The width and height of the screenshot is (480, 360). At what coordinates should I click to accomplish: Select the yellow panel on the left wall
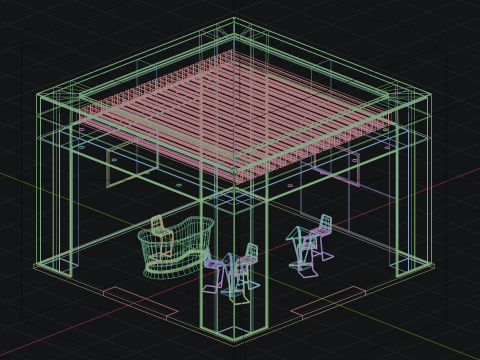click(132, 163)
